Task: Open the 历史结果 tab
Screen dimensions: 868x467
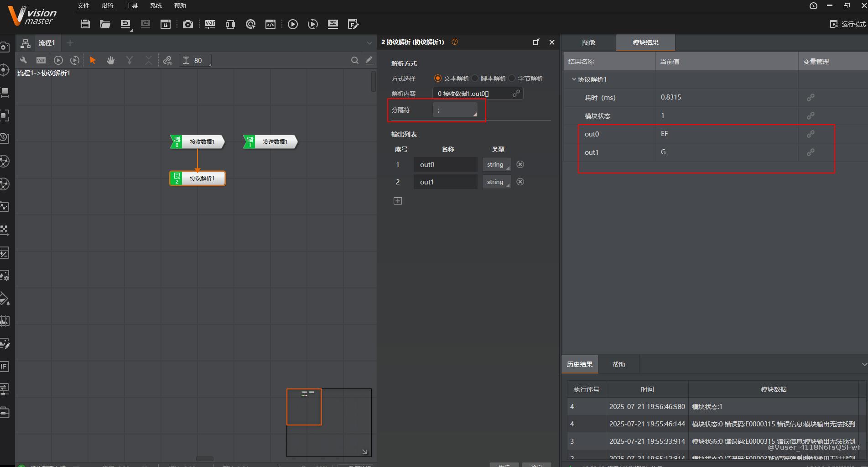Action: 580,364
